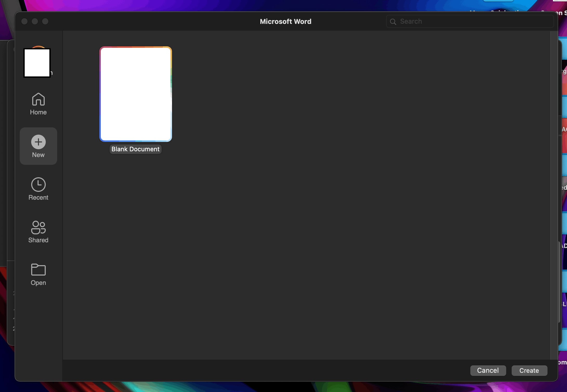Click the account profile picture
The height and width of the screenshot is (392, 567).
coord(37,63)
